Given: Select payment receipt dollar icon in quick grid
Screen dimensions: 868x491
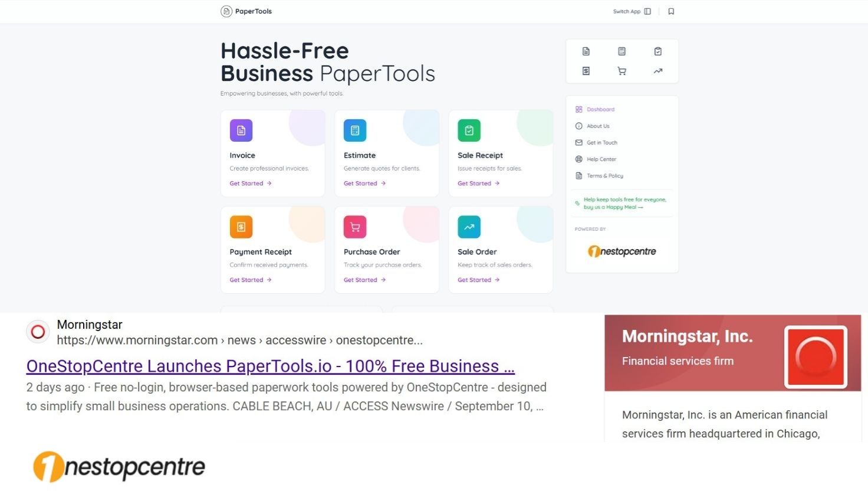Looking at the screenshot, I should [x=586, y=71].
